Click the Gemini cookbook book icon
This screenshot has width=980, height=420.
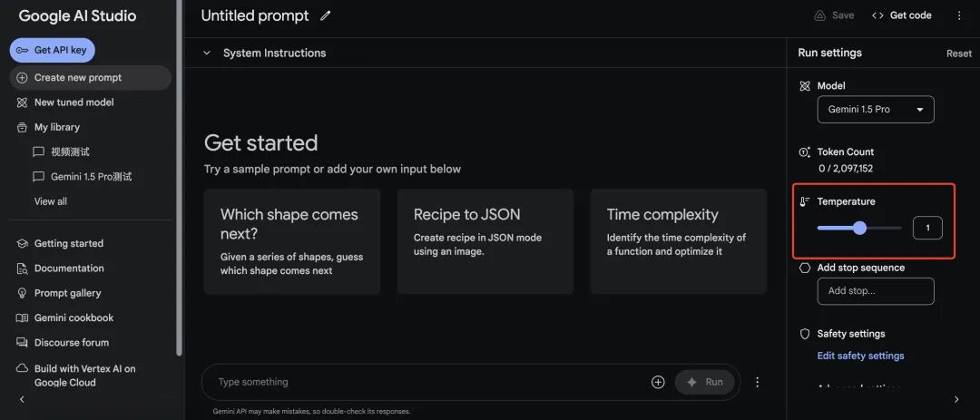click(23, 317)
